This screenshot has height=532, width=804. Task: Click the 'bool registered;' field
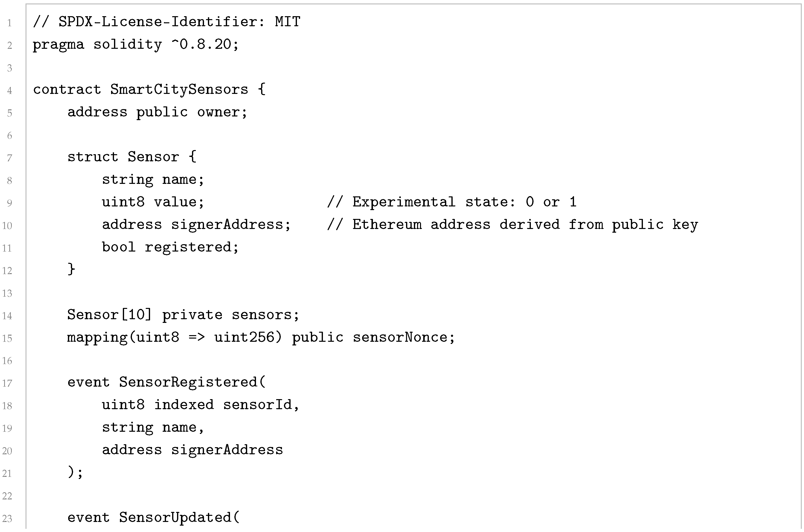click(170, 247)
